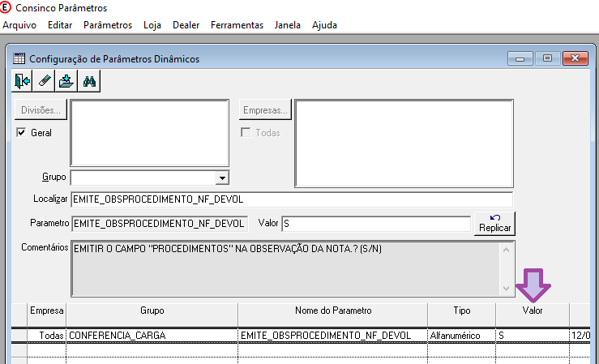599x364 pixels.
Task: Open the Grupo dropdown list
Action: click(x=222, y=178)
